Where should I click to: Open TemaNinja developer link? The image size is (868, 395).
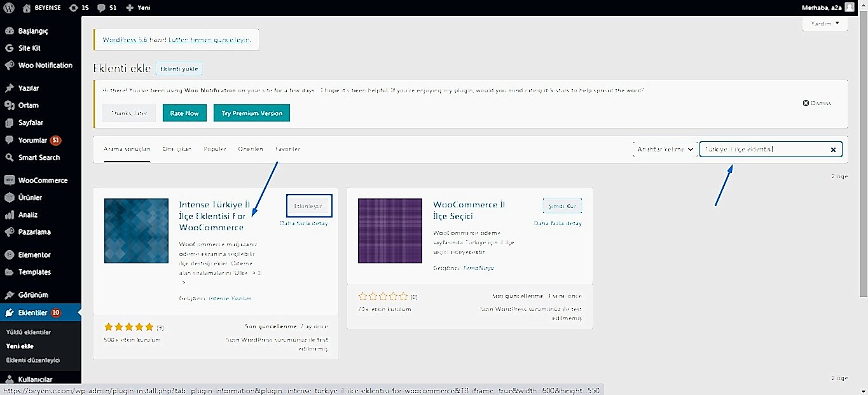click(478, 268)
